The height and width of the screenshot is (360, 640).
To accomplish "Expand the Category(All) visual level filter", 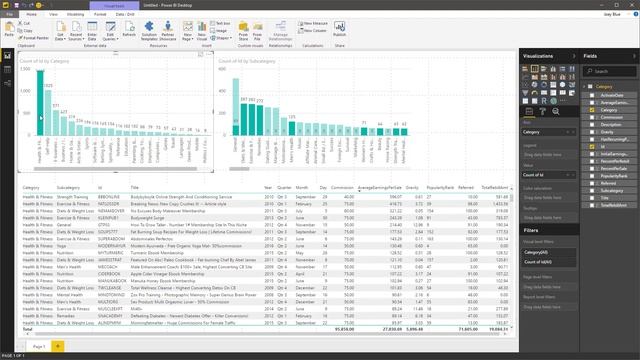I will click(x=549, y=253).
